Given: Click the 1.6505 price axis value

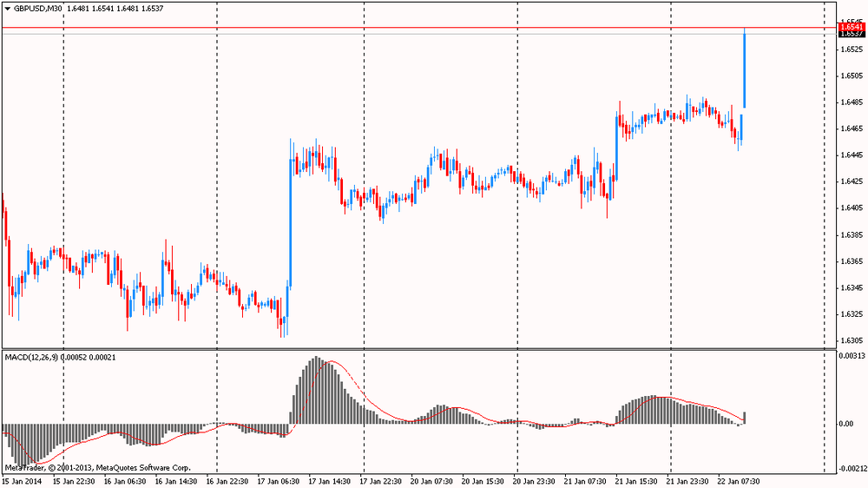Looking at the screenshot, I should click(x=852, y=76).
